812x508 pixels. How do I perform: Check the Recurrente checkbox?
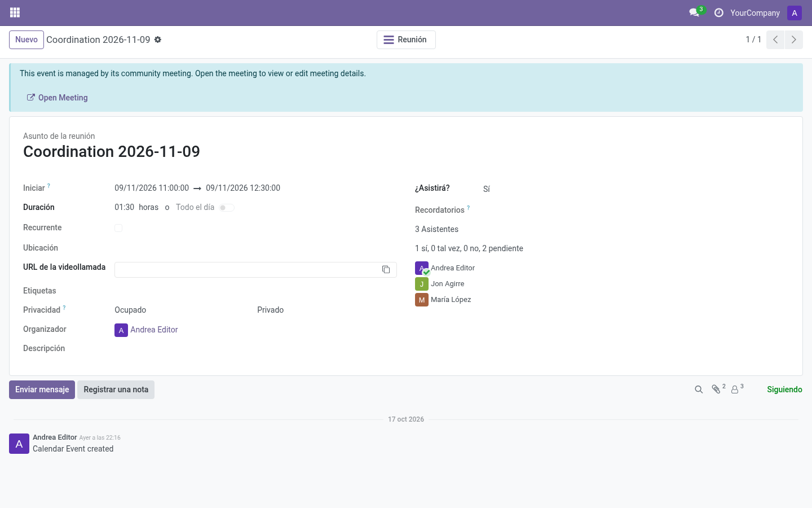(x=118, y=228)
